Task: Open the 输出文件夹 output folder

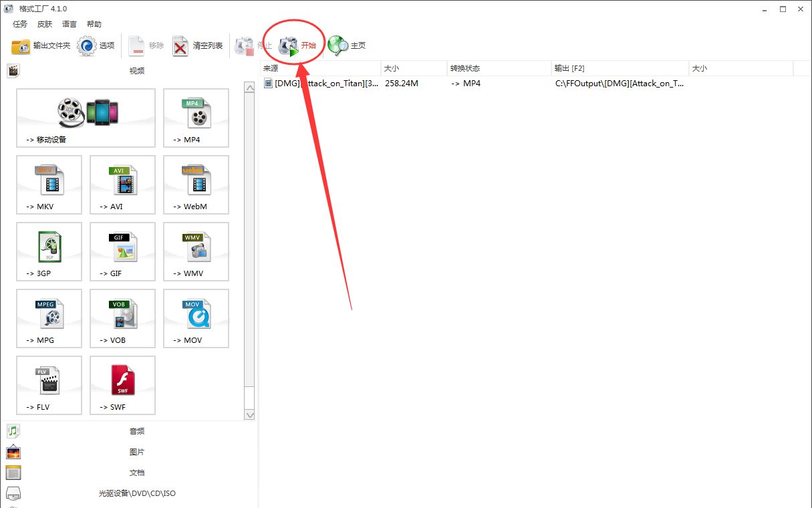Action: tap(41, 45)
